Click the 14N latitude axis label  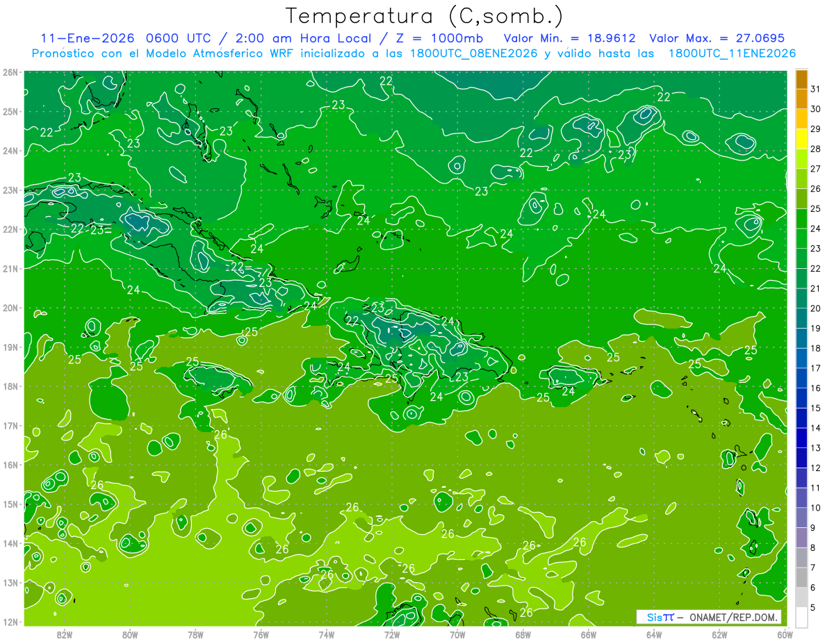[x=10, y=543]
